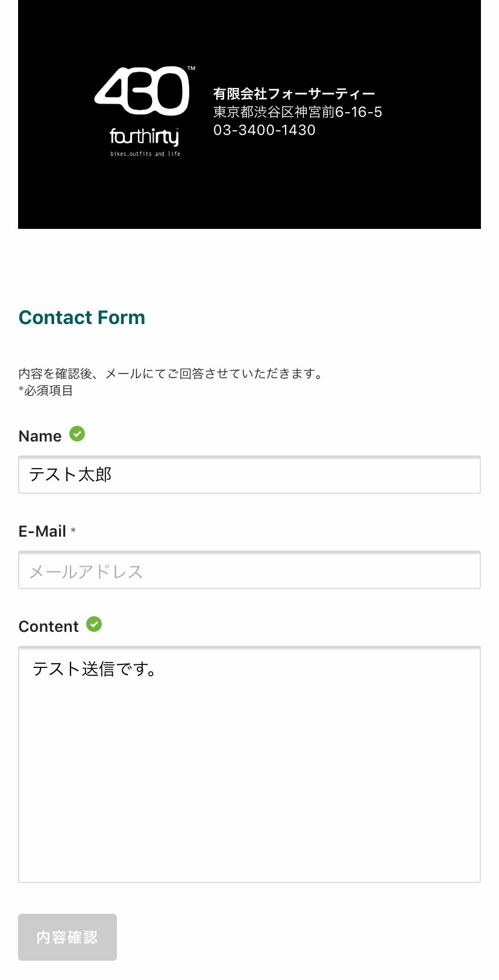This screenshot has height=980, width=499.
Task: Click the Content field label
Action: (x=49, y=626)
